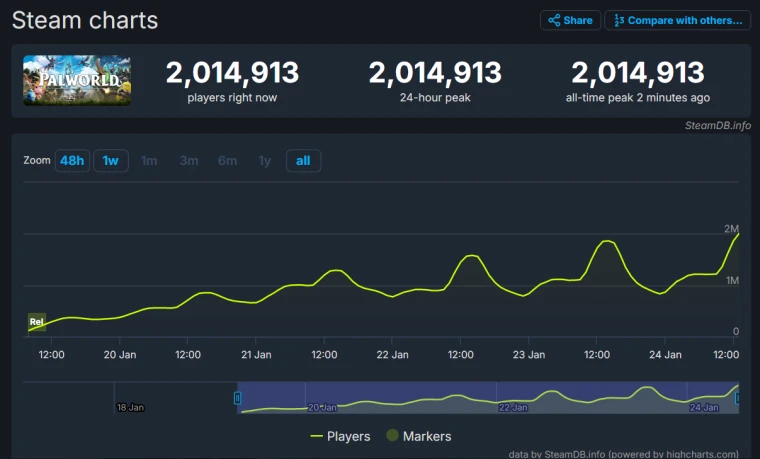Set chart zoom to 48h

pyautogui.click(x=72, y=161)
